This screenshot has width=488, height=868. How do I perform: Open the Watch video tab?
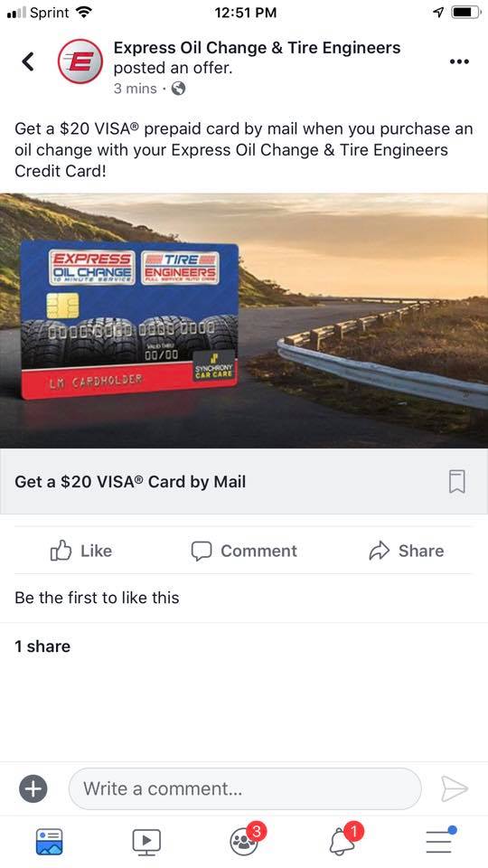point(146,842)
